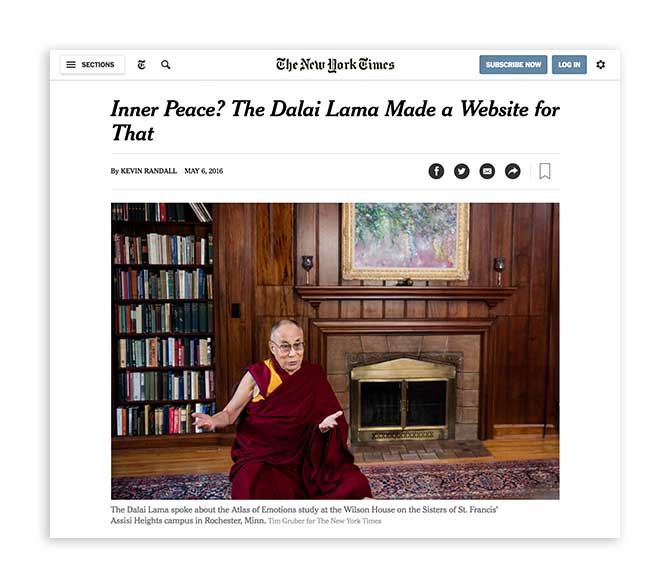Open the Sections hamburger menu
Image resolution: width=670 pixels, height=588 pixels.
click(x=92, y=65)
